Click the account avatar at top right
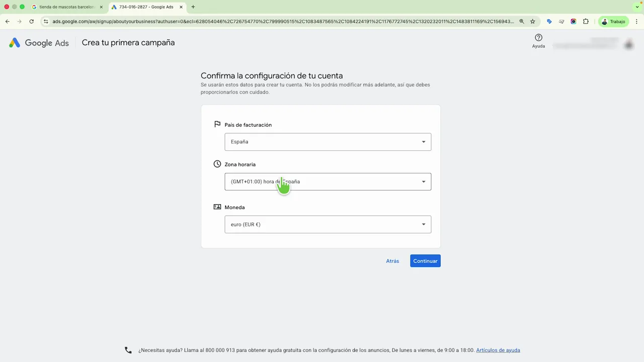The image size is (644, 362). [628, 44]
